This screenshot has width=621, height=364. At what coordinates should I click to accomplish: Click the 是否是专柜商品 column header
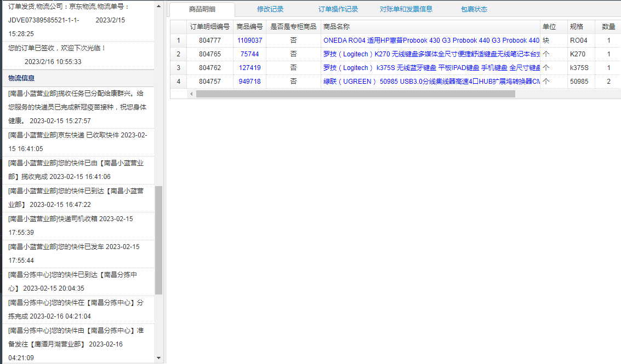point(293,26)
